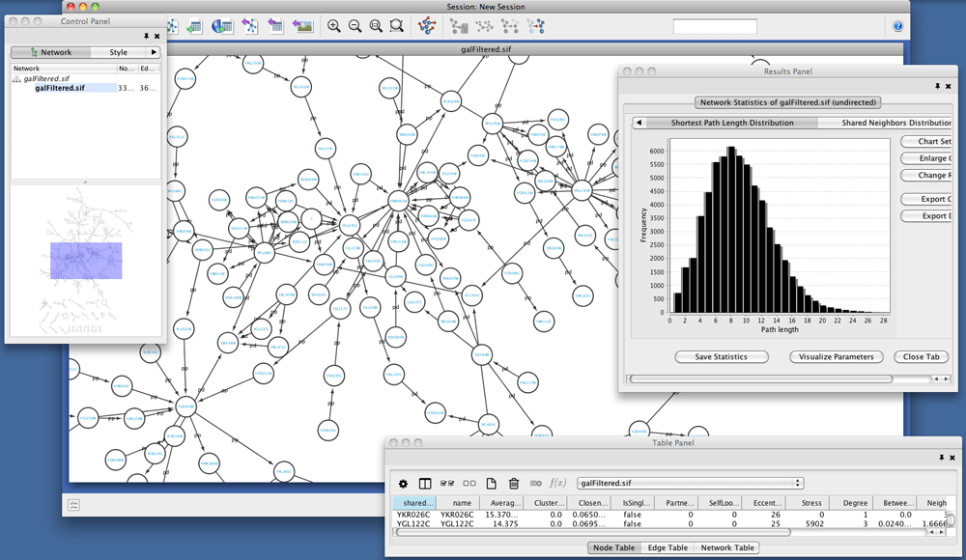Open the help question mark icon

[x=897, y=27]
